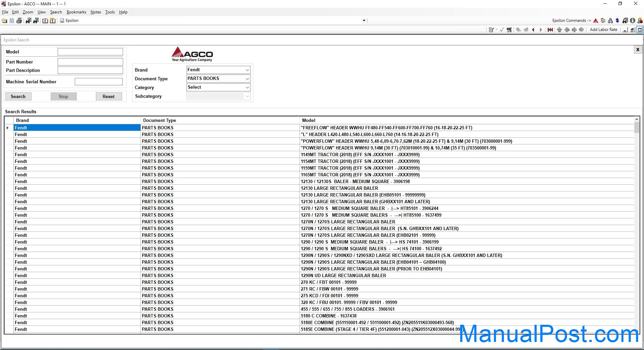Open the View menu
644x350 pixels.
tap(42, 12)
